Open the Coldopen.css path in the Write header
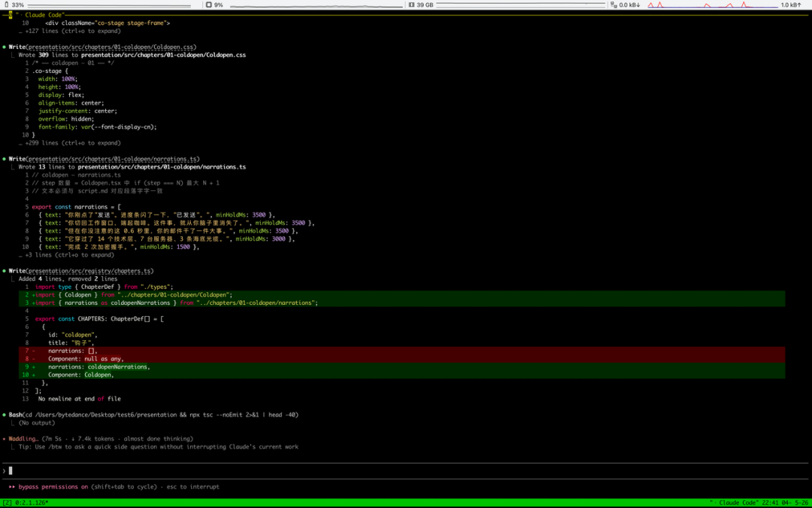Screen dimensions: 812x508 coord(111,47)
